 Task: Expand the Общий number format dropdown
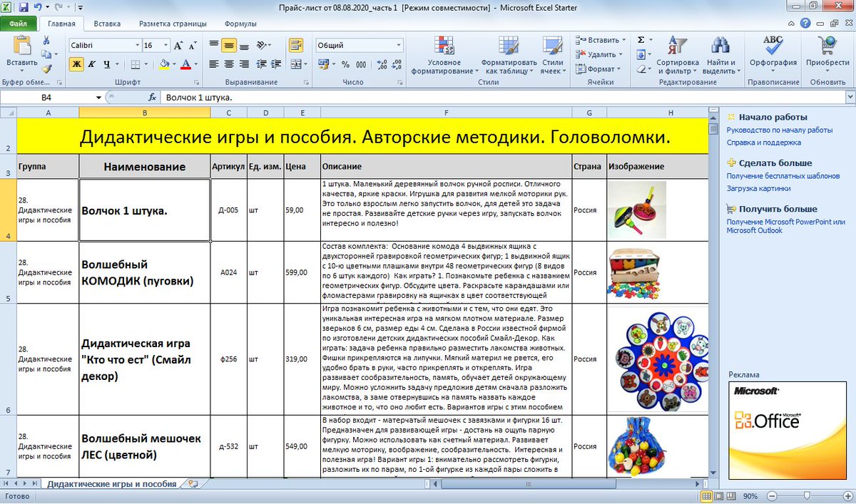pos(399,46)
